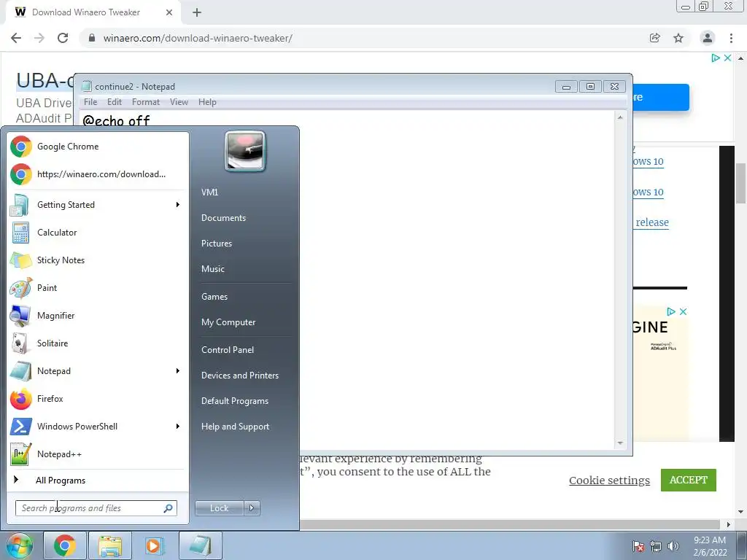The height and width of the screenshot is (560, 747).
Task: Open a new Chrome tab
Action: point(197,12)
